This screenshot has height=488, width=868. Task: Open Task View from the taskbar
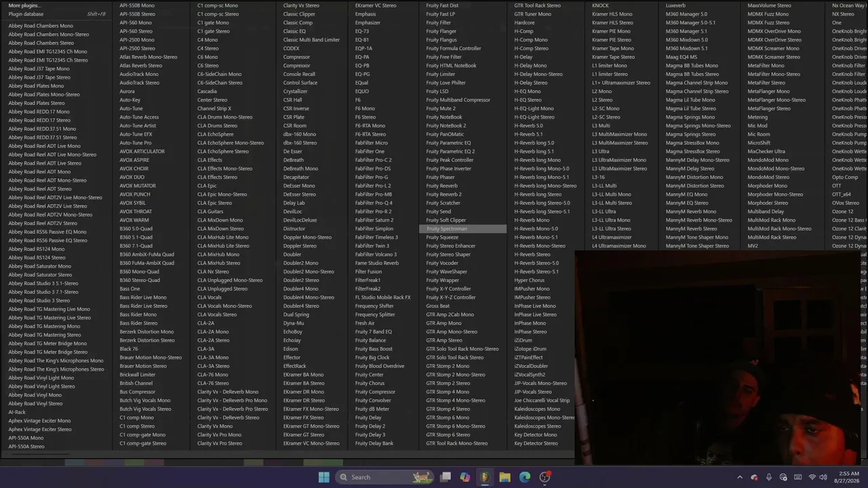point(446,477)
